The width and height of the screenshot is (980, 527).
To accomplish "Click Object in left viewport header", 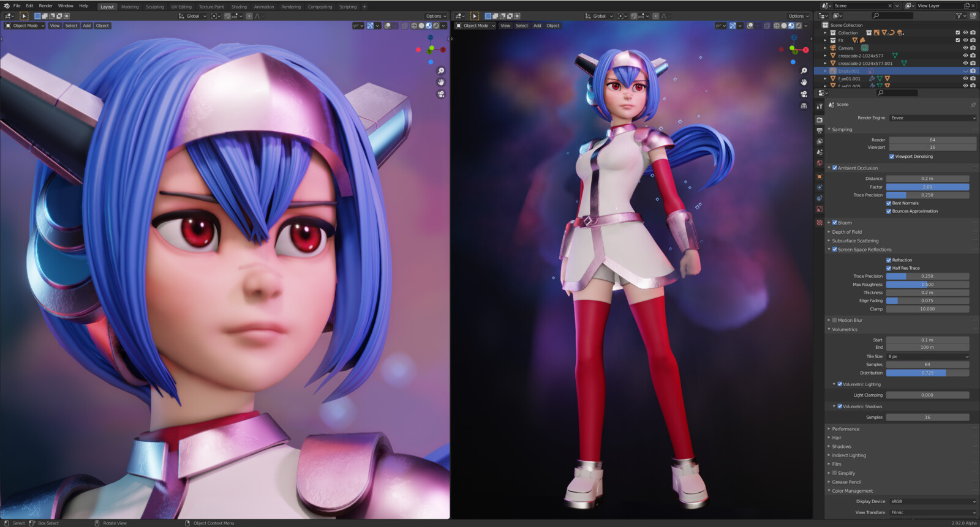I will [102, 26].
